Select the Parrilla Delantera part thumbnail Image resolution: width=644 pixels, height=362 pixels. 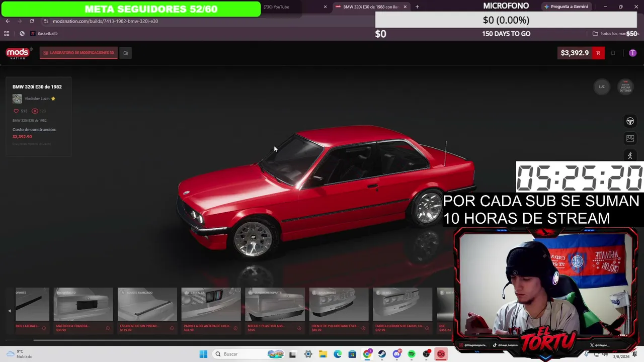pyautogui.click(x=211, y=304)
